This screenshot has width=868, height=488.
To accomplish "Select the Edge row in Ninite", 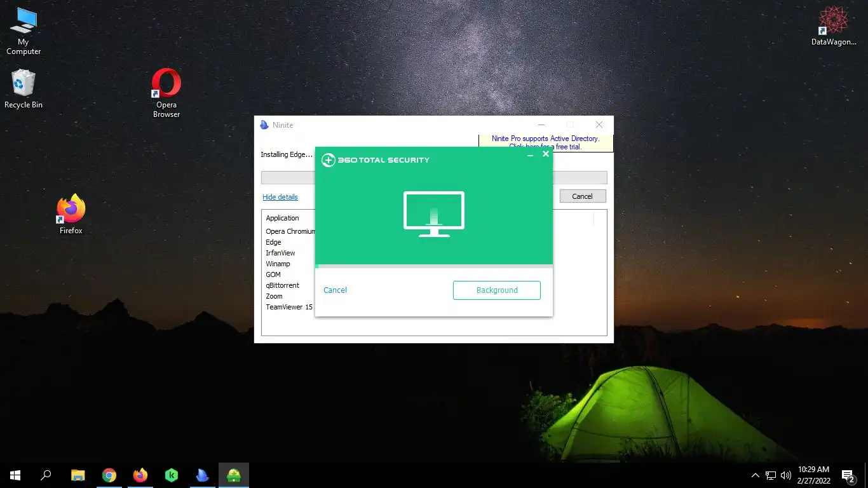I will 273,242.
